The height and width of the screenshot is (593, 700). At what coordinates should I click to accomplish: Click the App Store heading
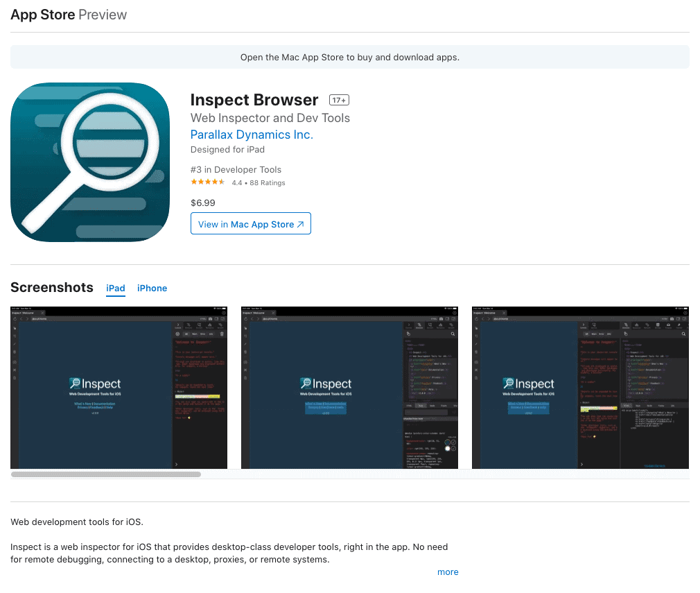coord(43,15)
